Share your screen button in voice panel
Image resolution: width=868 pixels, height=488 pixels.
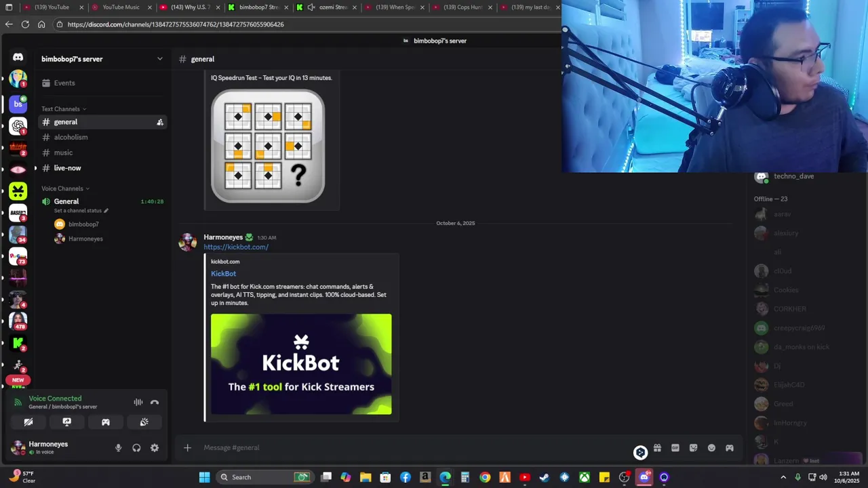67,422
